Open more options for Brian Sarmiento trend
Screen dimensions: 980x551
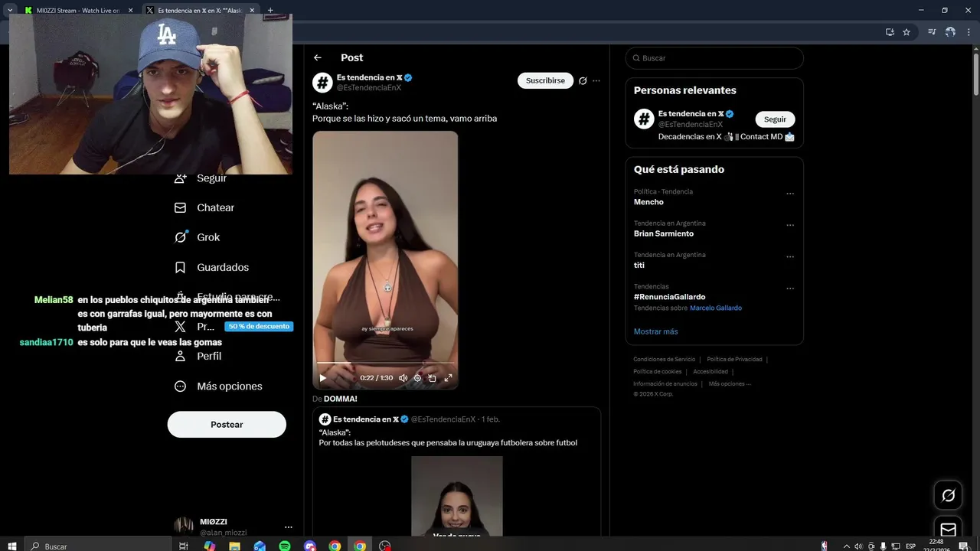pyautogui.click(x=790, y=226)
